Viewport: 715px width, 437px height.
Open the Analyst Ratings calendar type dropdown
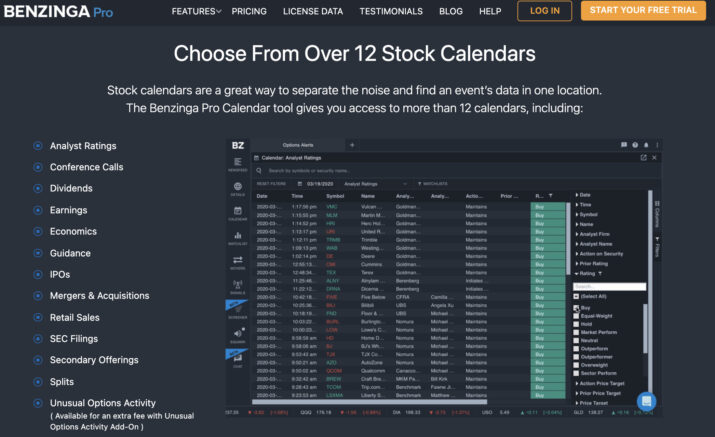click(x=375, y=184)
